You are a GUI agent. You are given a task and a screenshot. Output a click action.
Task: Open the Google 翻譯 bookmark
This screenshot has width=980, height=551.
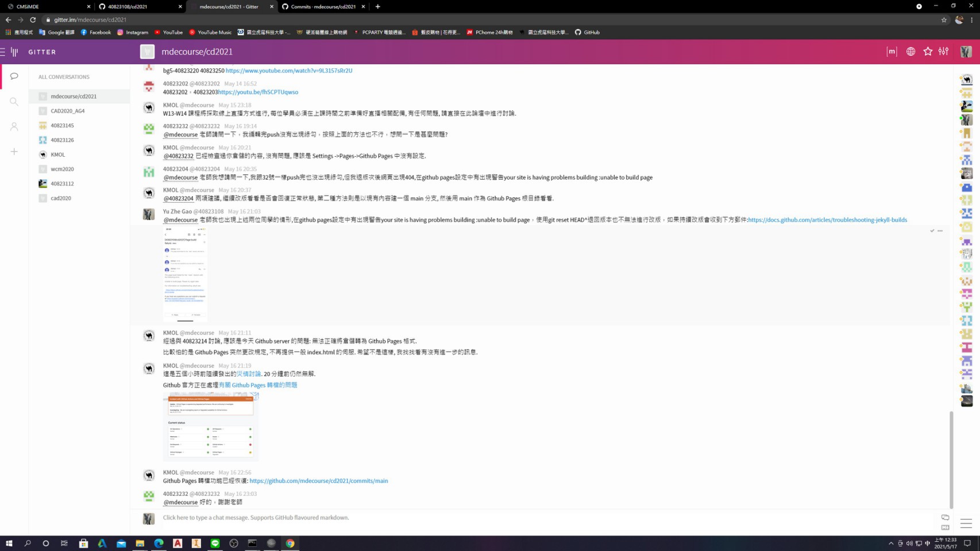point(57,32)
